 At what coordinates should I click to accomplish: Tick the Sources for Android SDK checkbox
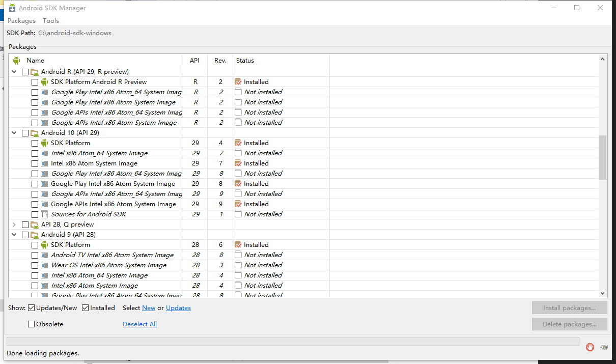[35, 214]
